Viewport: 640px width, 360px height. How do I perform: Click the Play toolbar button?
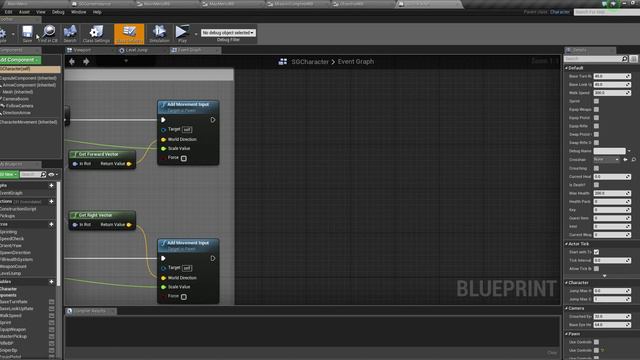pos(182,33)
